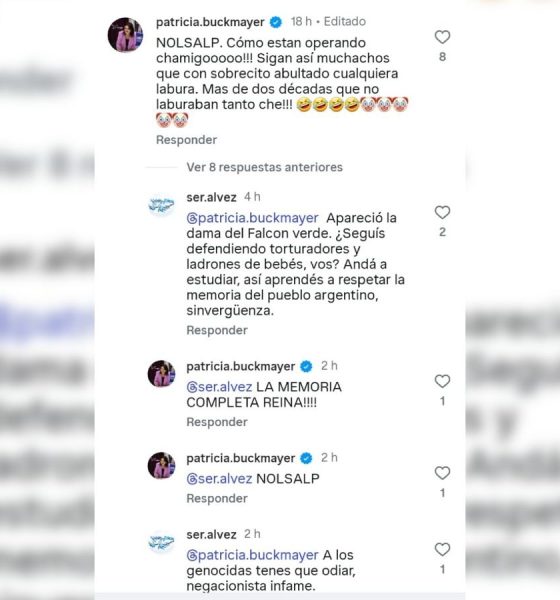The image size is (560, 600).
Task: Open patricia.buckmayer avatar on NOLSALP reply
Action: coord(162,465)
